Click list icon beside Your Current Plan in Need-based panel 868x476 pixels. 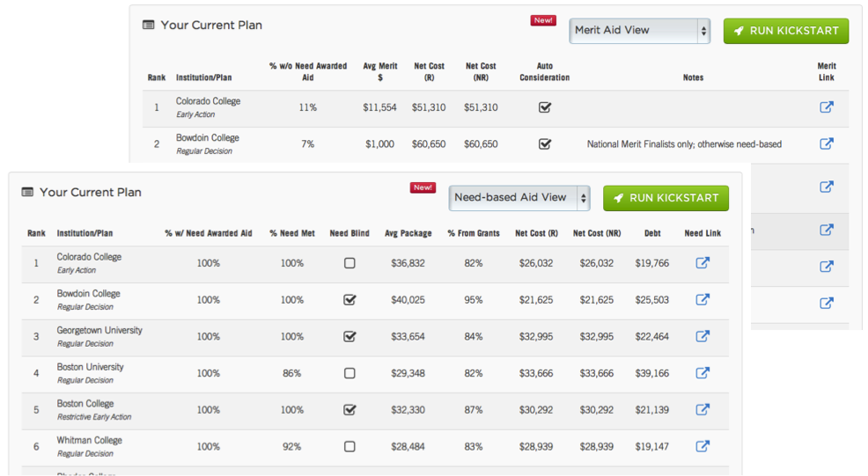tap(27, 192)
